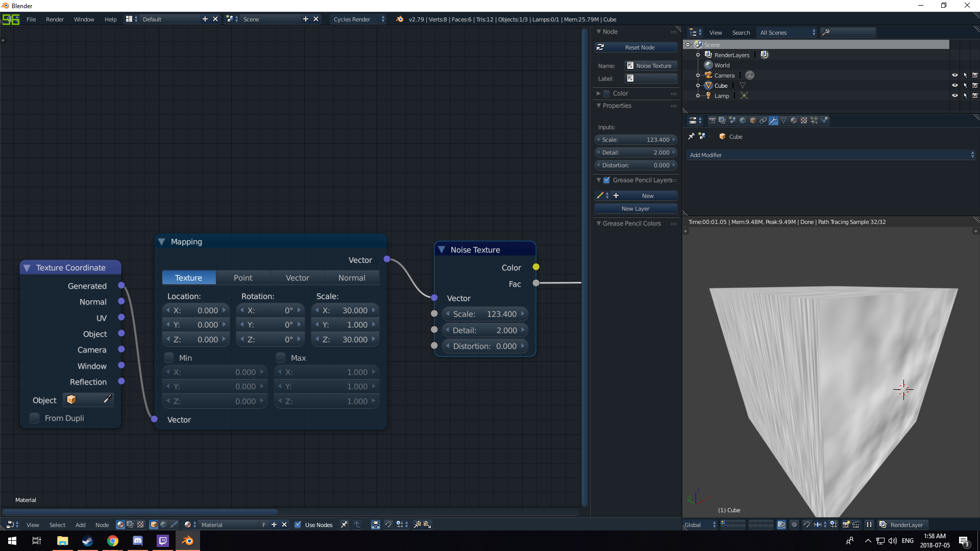
Task: Open the Object constraints chain tab
Action: (763, 120)
